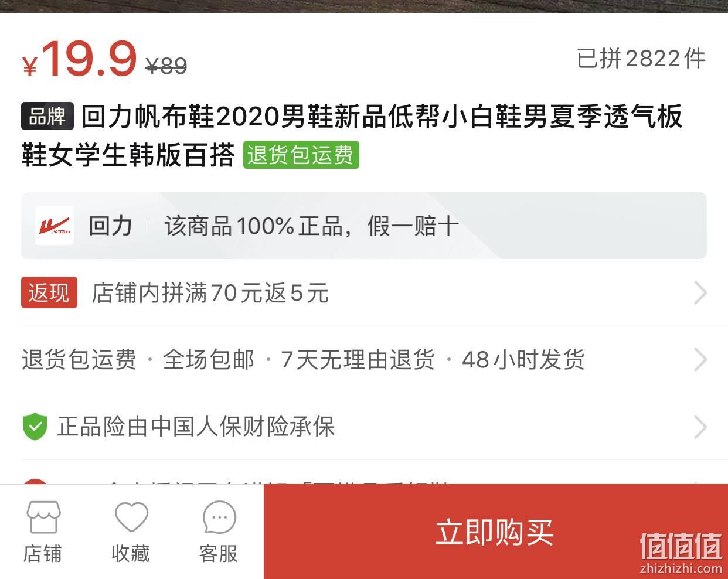Expand the service guarantees row chevron
Viewport: 728px width, 579px height.
click(x=700, y=359)
